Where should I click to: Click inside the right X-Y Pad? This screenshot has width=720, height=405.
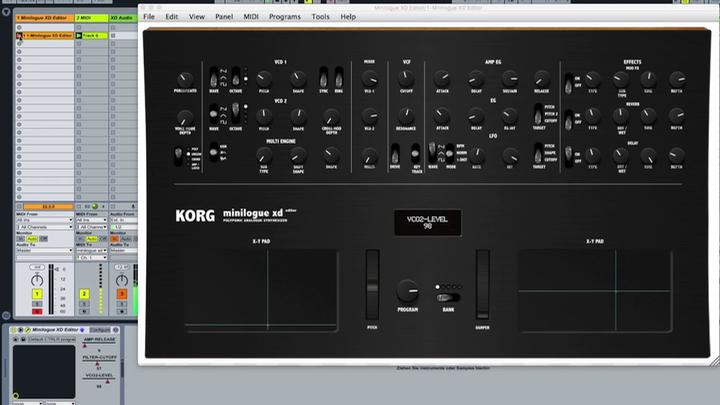coord(595,289)
